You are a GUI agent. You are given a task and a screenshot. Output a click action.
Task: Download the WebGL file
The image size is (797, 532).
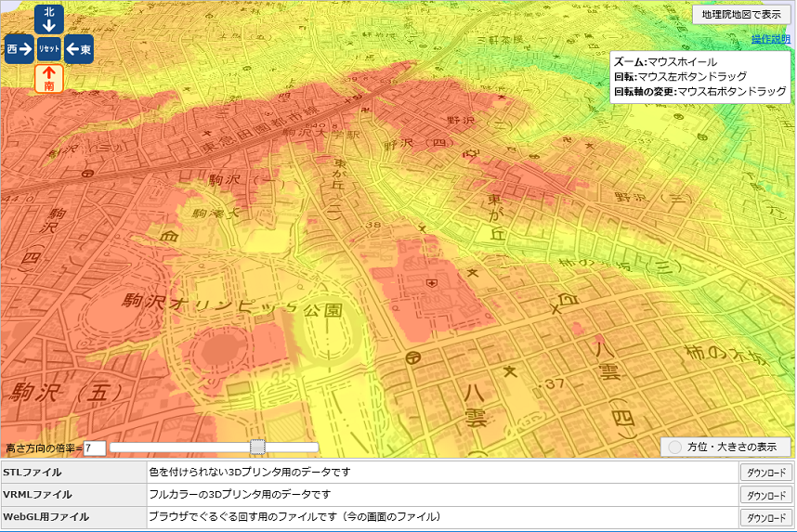[x=765, y=517]
